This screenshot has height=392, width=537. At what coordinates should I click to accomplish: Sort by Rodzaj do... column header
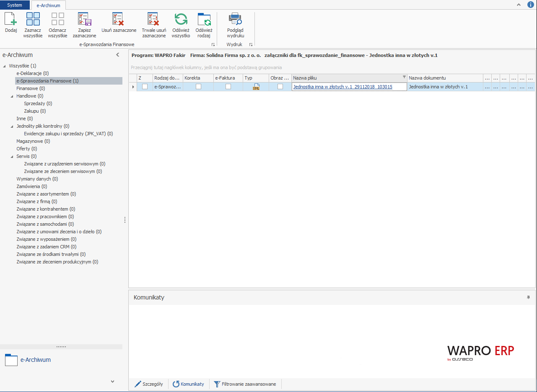[x=167, y=78]
